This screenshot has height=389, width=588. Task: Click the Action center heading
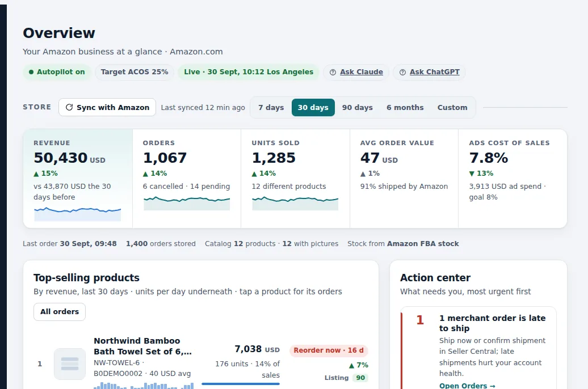click(x=435, y=278)
